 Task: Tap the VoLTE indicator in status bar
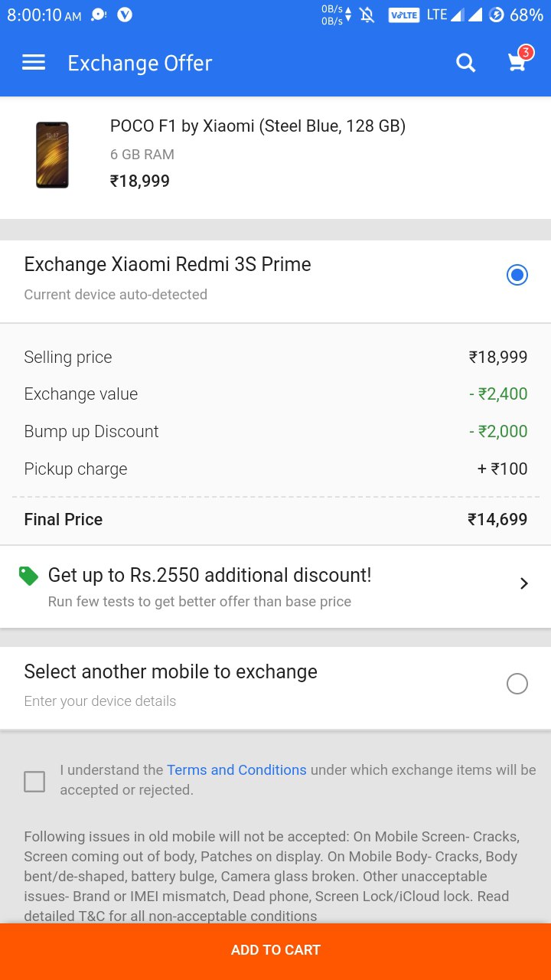pyautogui.click(x=404, y=15)
